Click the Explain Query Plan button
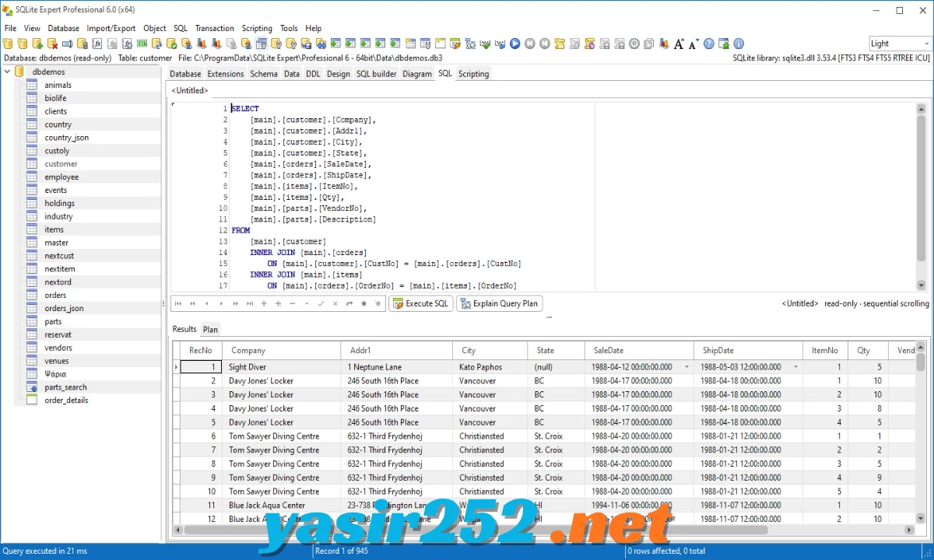This screenshot has width=934, height=560. tap(499, 303)
